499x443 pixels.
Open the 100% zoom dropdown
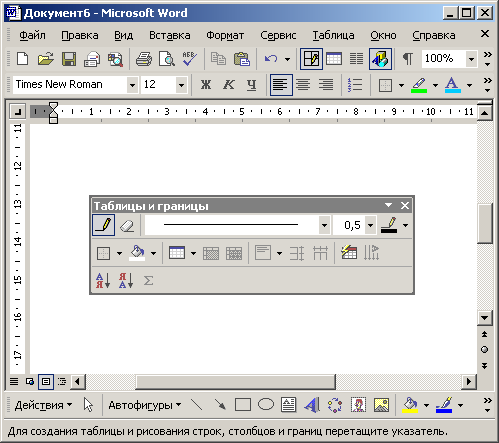[471, 59]
